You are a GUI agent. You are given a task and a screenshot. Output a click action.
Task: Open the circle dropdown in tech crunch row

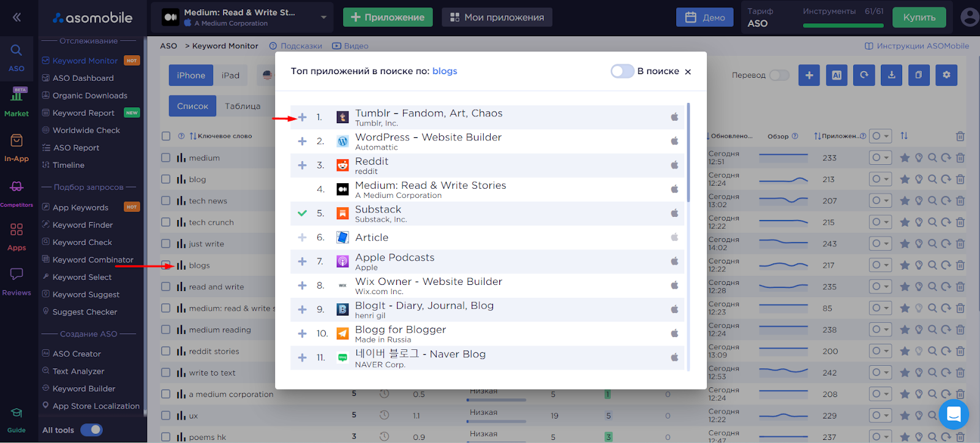click(x=880, y=222)
